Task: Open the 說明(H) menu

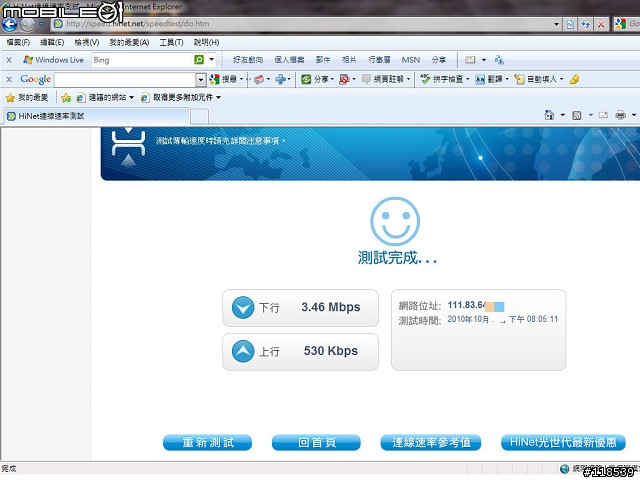Action: 206,42
